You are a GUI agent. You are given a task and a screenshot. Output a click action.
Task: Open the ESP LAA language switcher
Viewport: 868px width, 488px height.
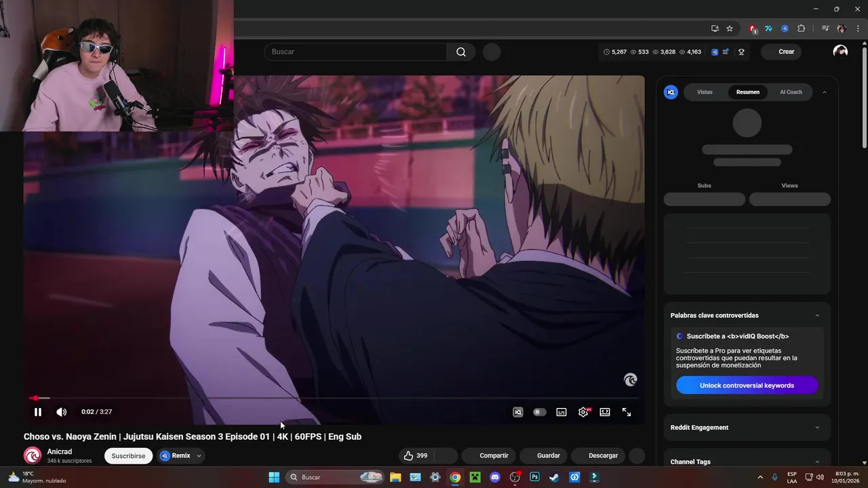(792, 477)
